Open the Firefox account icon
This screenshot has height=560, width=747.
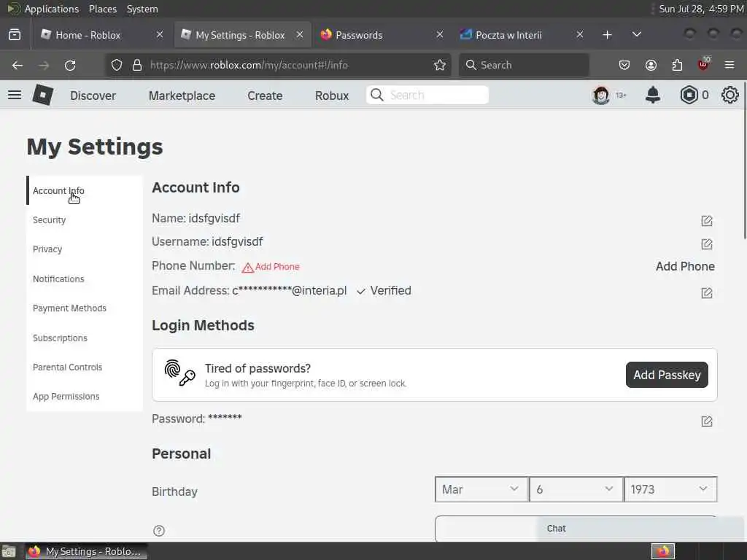point(651,65)
